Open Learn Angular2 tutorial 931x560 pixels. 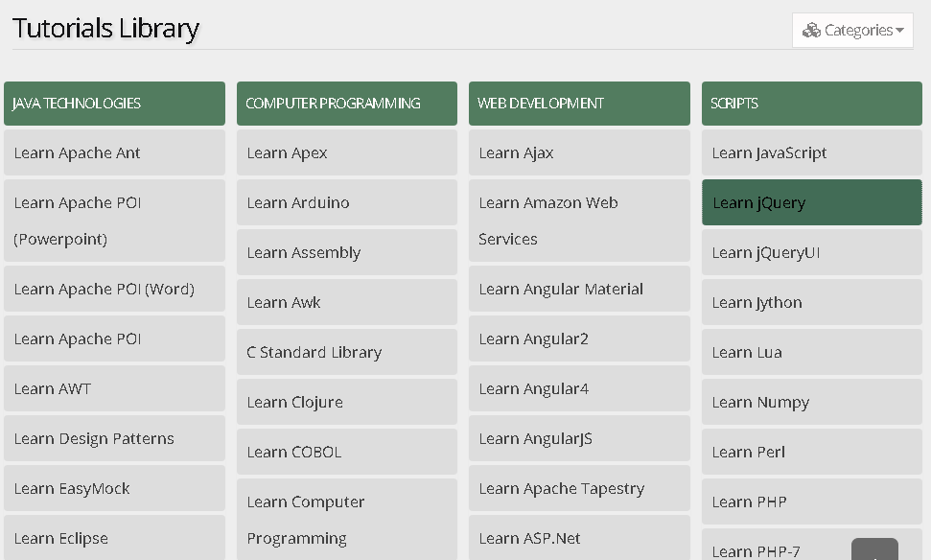click(x=579, y=338)
